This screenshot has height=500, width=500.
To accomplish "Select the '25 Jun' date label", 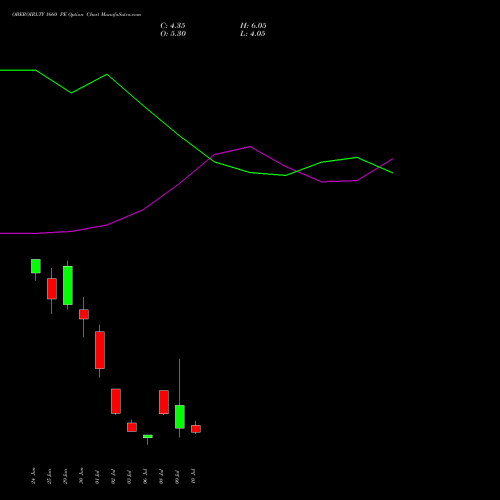I will [x=49, y=476].
